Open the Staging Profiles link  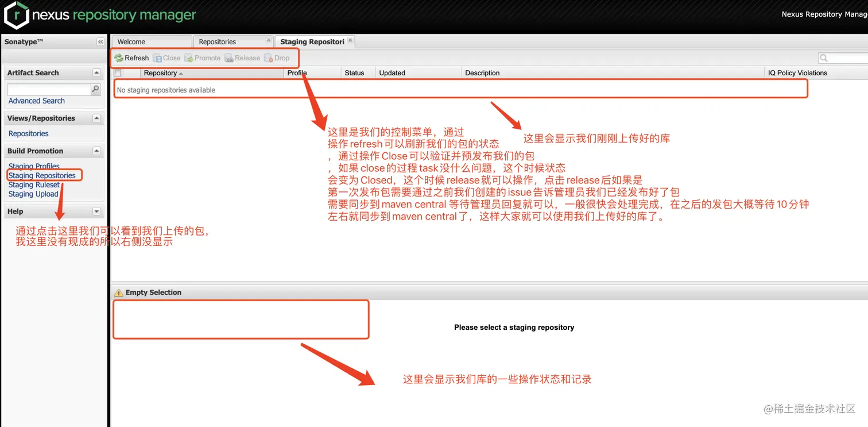[34, 166]
